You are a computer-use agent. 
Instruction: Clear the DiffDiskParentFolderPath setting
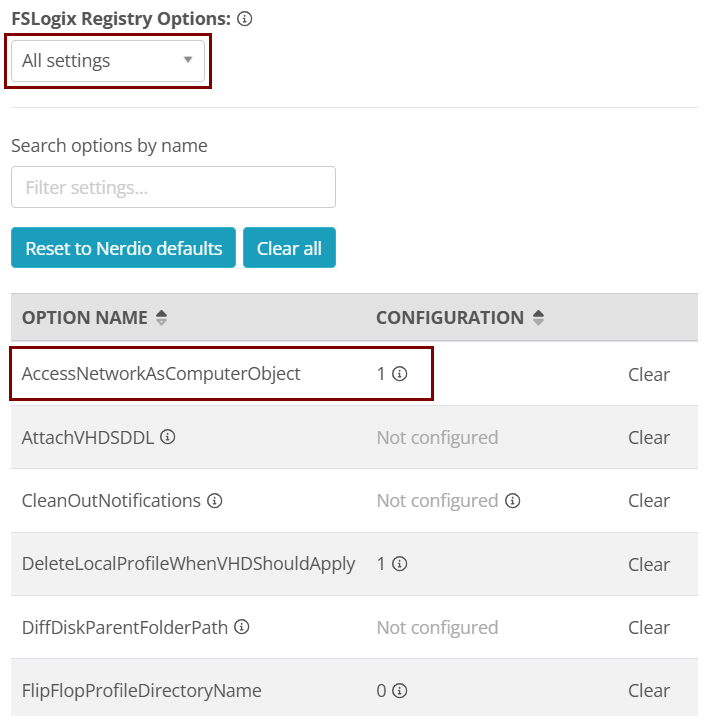pos(649,627)
